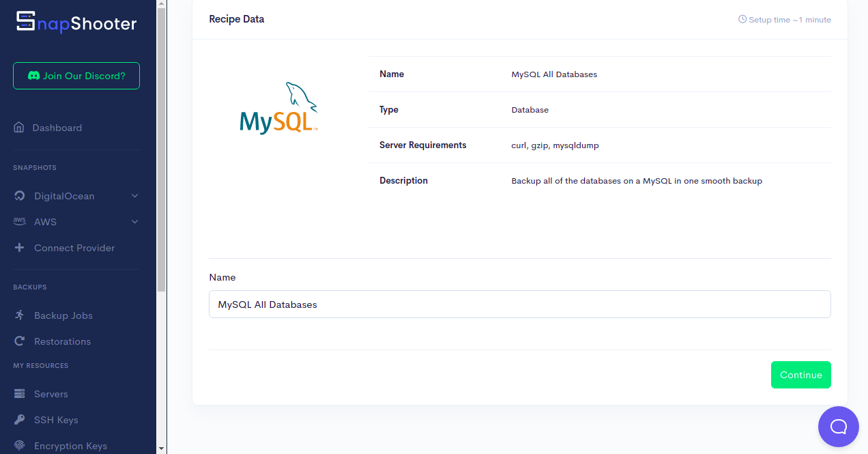The image size is (868, 454).
Task: Click the AWS logo icon
Action: [19, 222]
